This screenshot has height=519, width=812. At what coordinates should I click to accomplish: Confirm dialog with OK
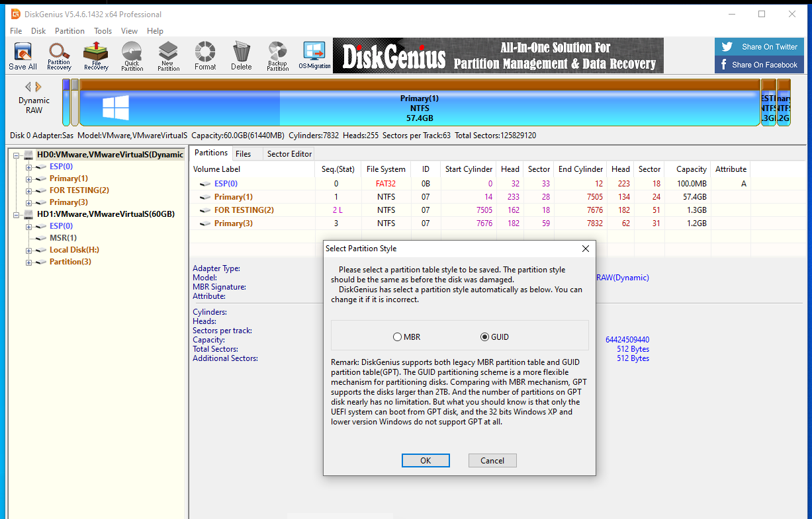point(426,461)
